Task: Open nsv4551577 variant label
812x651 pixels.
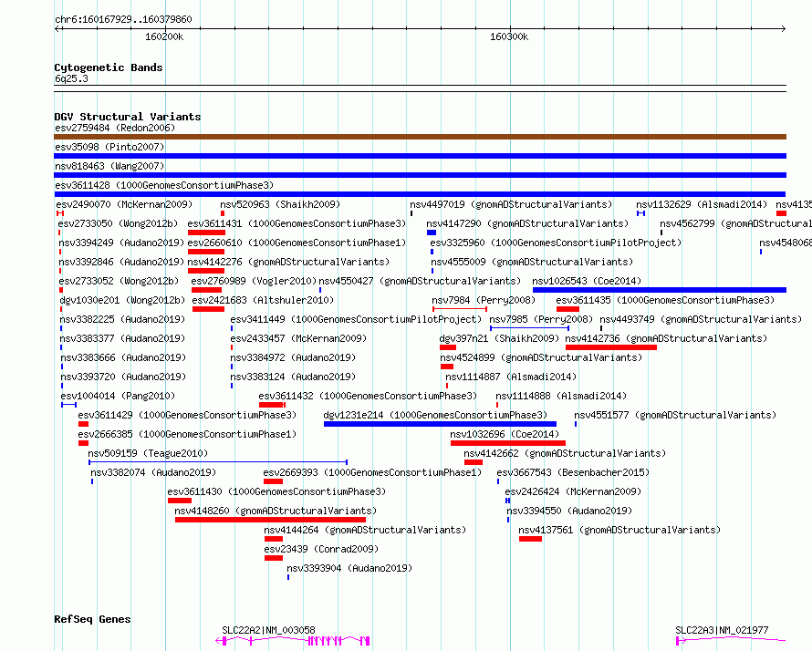Action: tap(675, 415)
